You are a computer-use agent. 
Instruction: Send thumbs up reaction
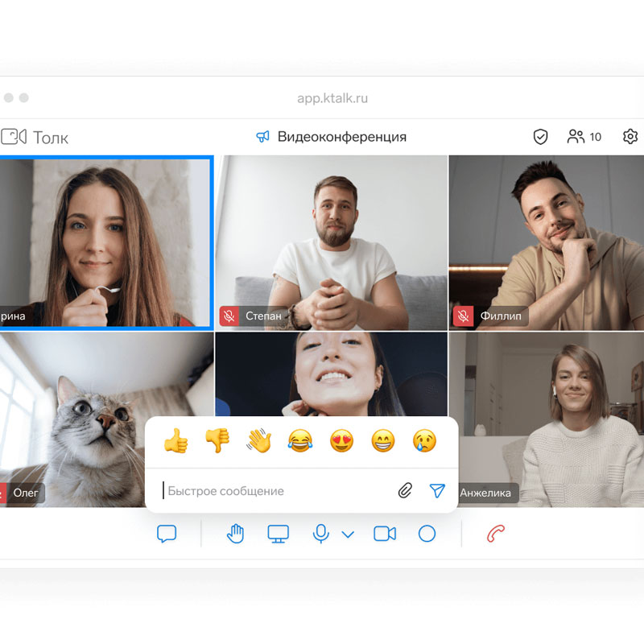click(x=175, y=440)
